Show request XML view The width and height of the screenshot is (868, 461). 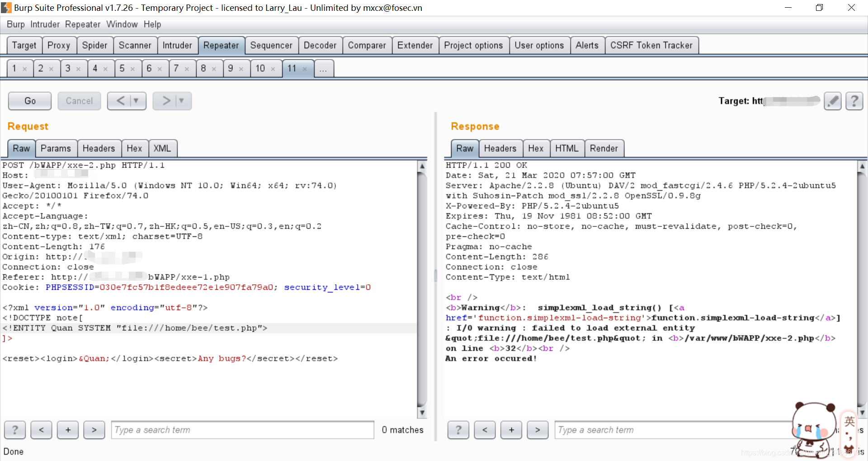tap(162, 148)
